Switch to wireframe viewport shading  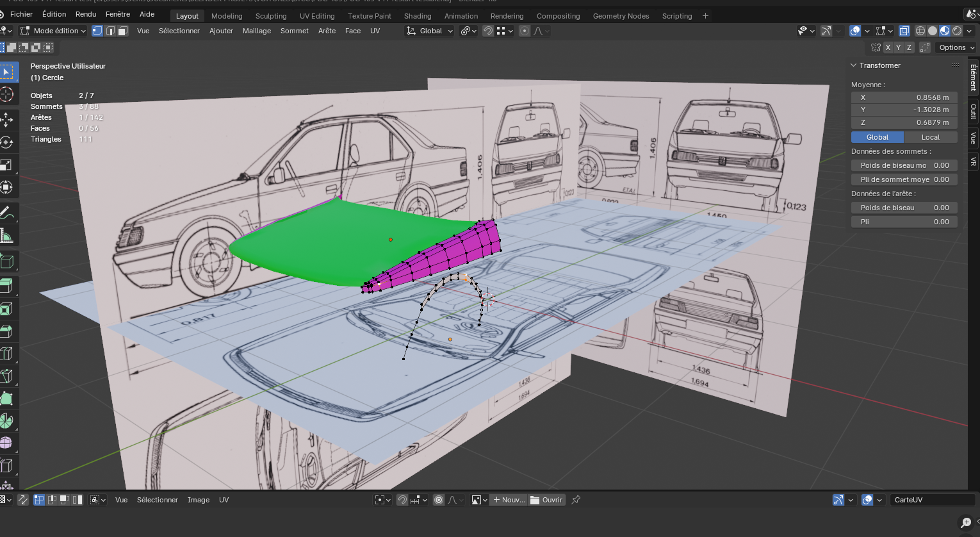tap(920, 31)
